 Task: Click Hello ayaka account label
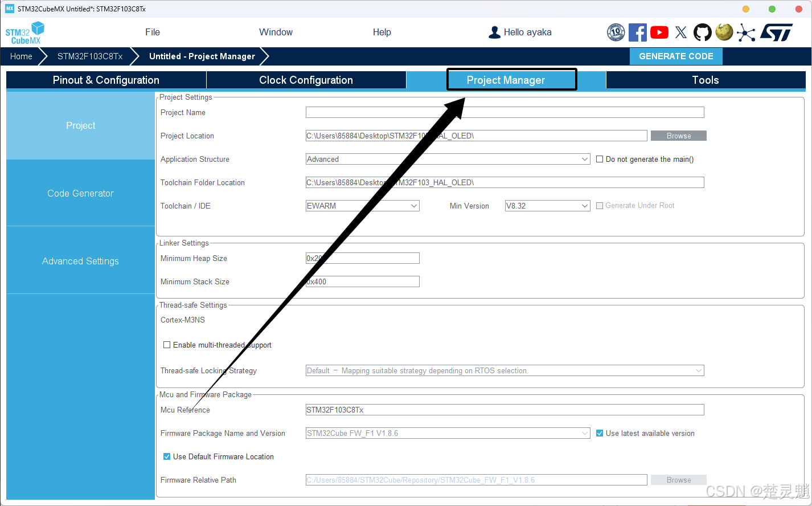point(528,32)
